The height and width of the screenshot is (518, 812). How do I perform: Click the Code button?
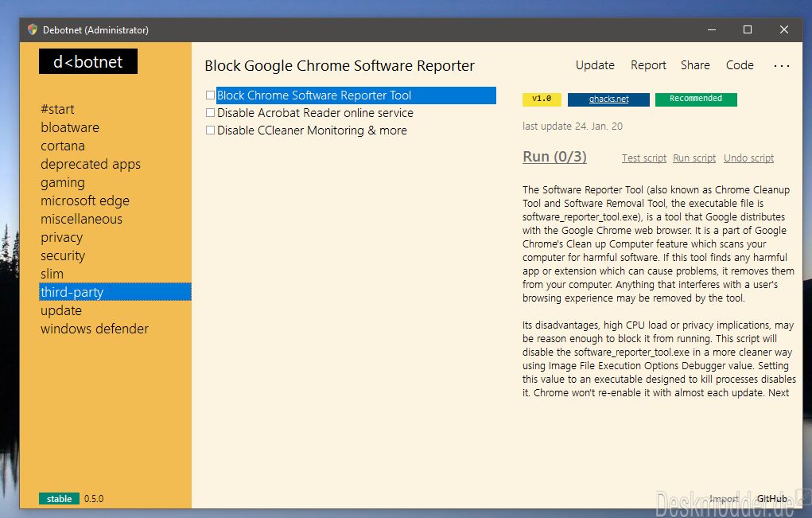pos(740,65)
